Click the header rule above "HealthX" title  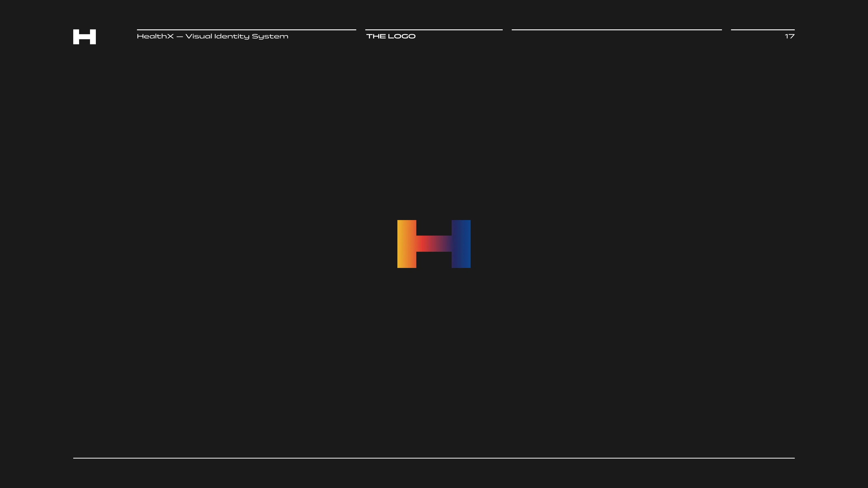click(246, 30)
